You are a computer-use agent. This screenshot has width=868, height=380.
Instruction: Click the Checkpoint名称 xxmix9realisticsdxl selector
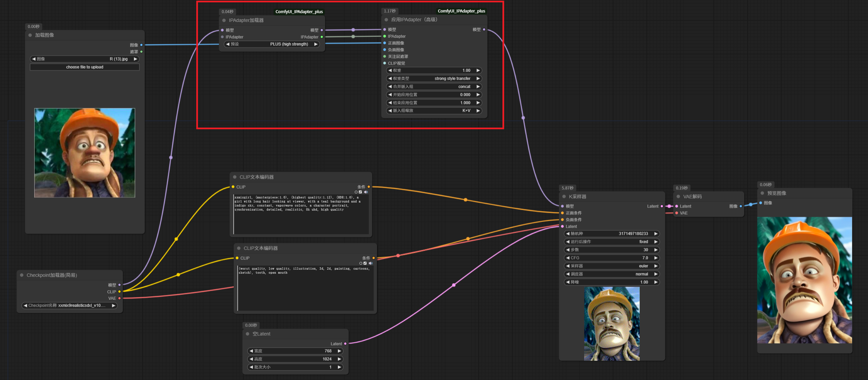pos(69,305)
